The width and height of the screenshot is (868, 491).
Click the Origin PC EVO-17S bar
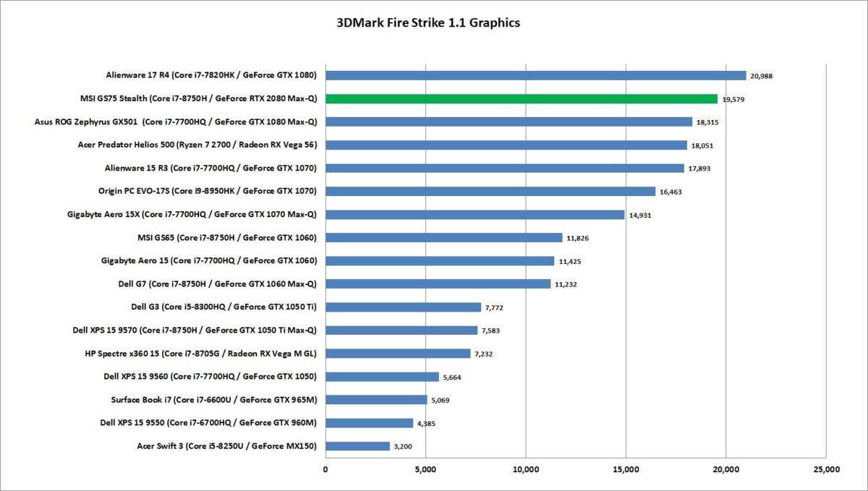490,191
